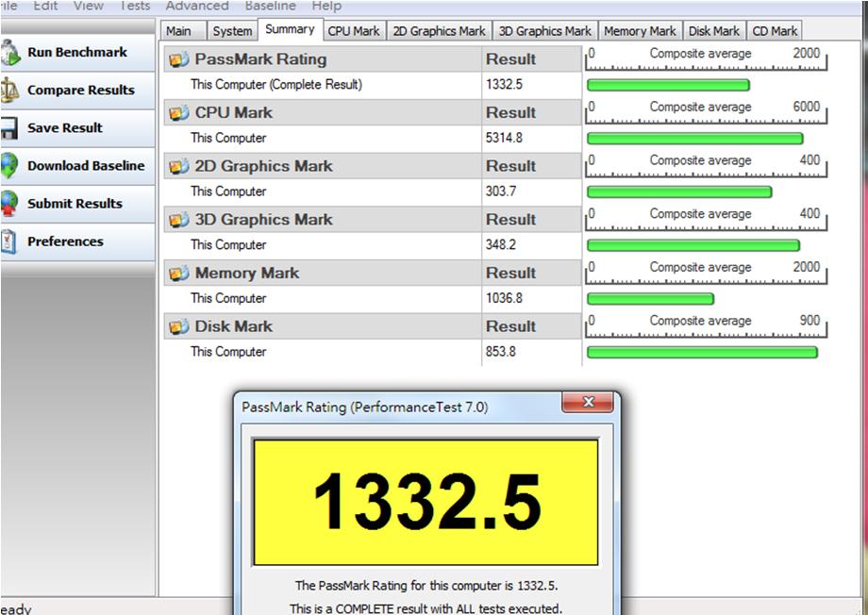Click 'The PassMark Rating for this computer' text
The image size is (868, 615).
pos(426,585)
